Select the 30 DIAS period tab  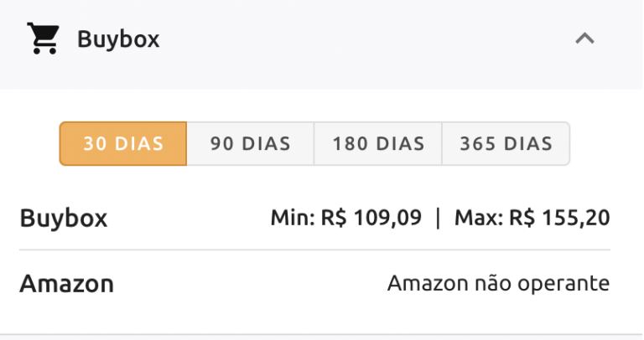tap(123, 143)
